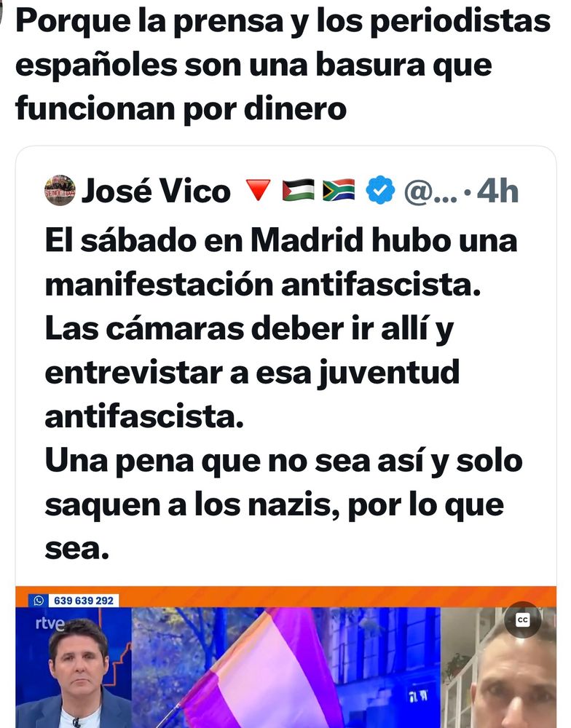Play the video showing the tricolor flag

tap(285, 667)
